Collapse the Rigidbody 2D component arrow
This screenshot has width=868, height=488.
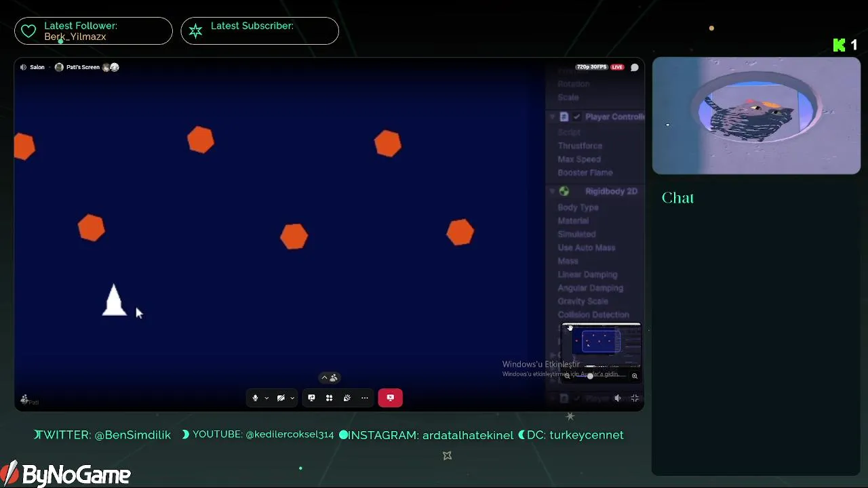click(x=553, y=192)
